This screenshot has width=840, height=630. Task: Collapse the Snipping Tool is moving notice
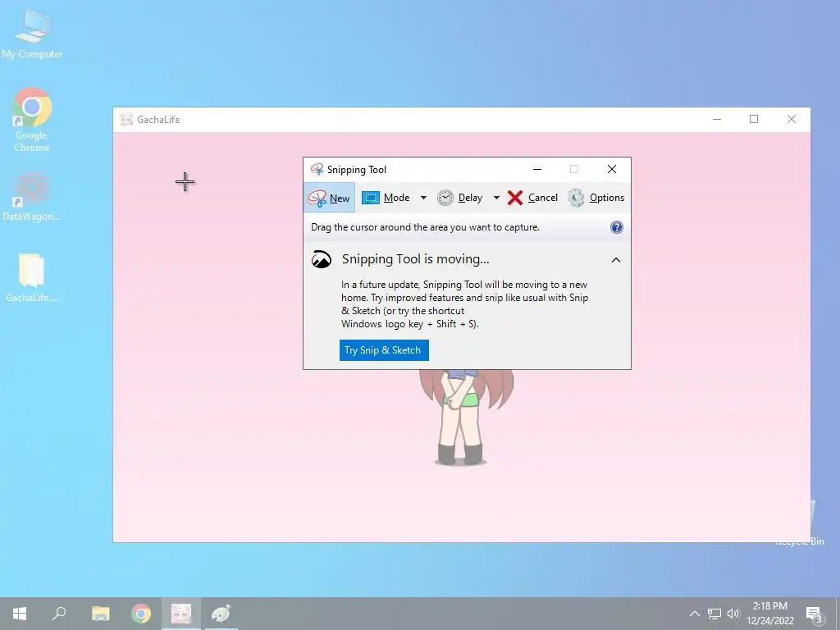[616, 260]
